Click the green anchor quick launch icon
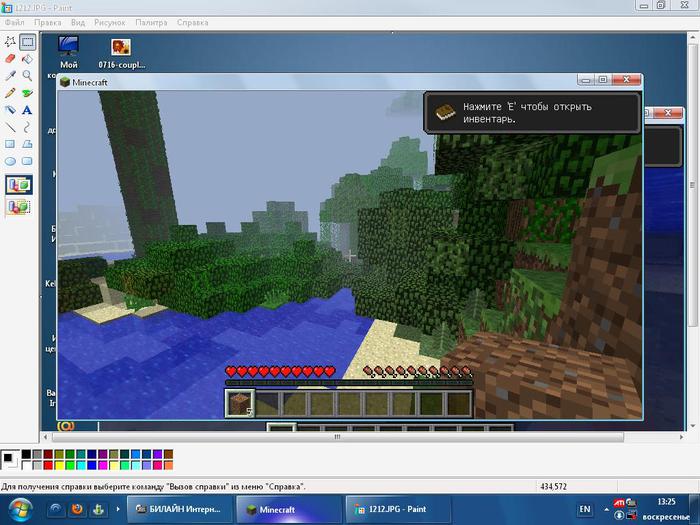700x525 pixels. pyautogui.click(x=98, y=509)
